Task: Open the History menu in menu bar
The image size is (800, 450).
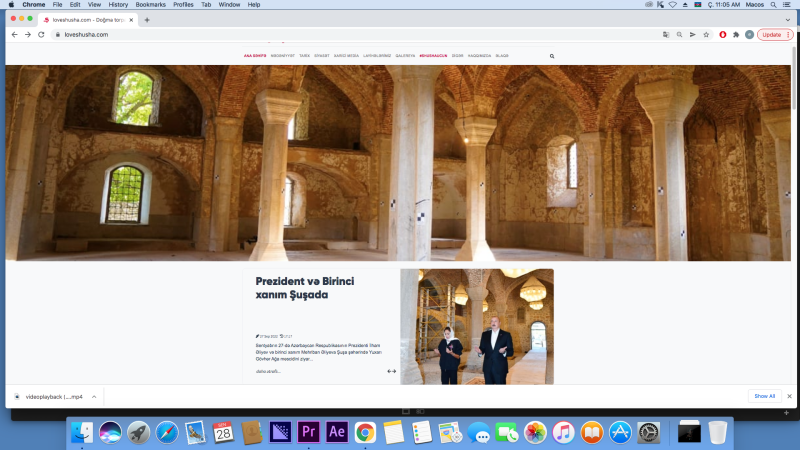Action: pyautogui.click(x=118, y=4)
